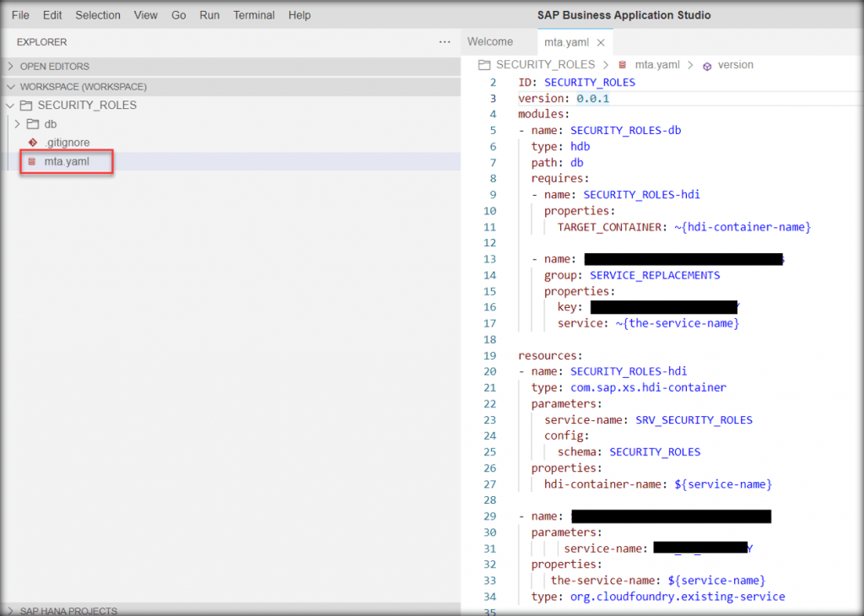The image size is (864, 616).
Task: Open the View menu
Action: tap(145, 15)
